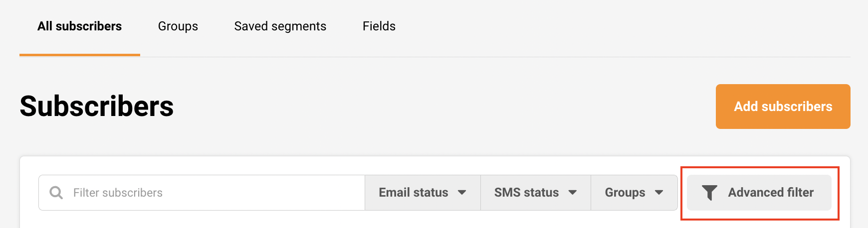Click the caret arrow beside SMS status
Image resolution: width=868 pixels, height=228 pixels.
pyautogui.click(x=573, y=193)
